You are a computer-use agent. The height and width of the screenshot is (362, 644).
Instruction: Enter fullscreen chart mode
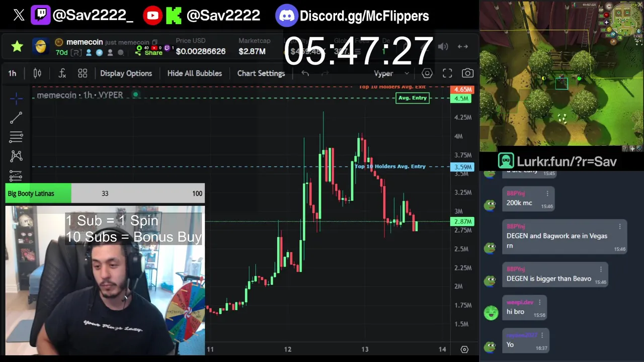tap(447, 73)
